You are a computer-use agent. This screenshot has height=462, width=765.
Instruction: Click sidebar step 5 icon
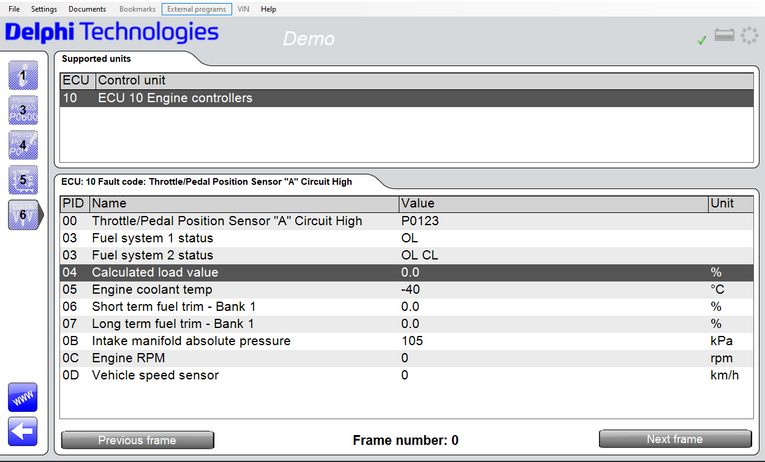[x=23, y=180]
